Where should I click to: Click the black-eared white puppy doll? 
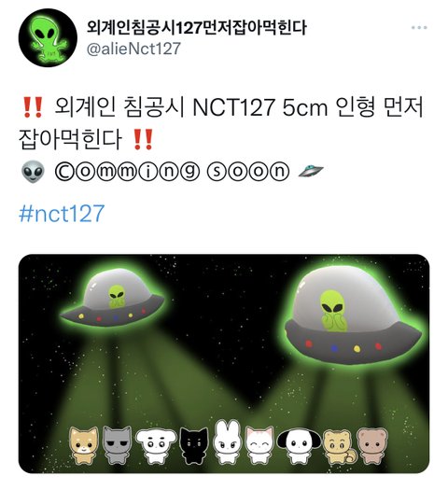[x=299, y=446]
